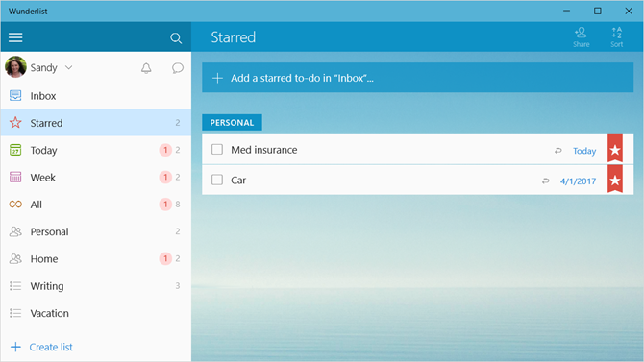Open the Home list

(x=96, y=258)
